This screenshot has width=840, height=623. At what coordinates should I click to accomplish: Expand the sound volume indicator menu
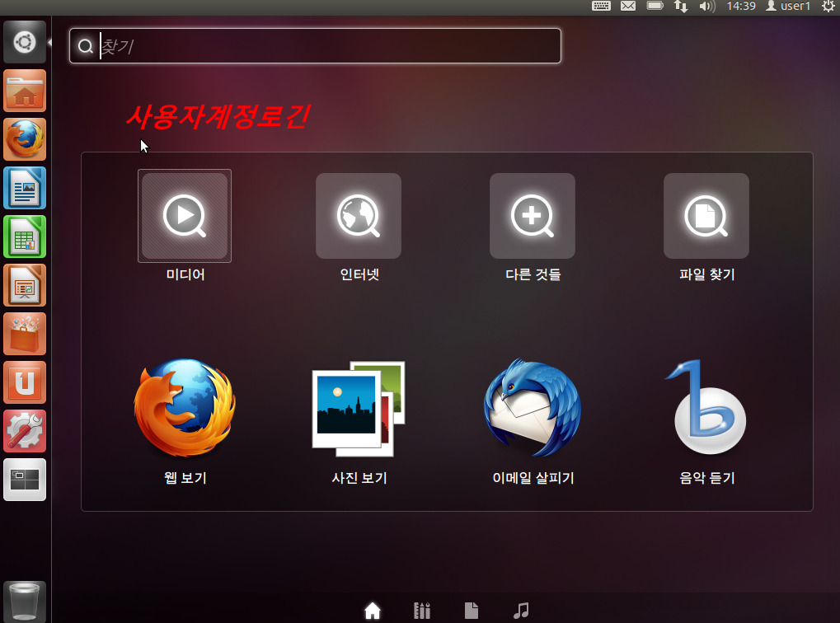(706, 7)
